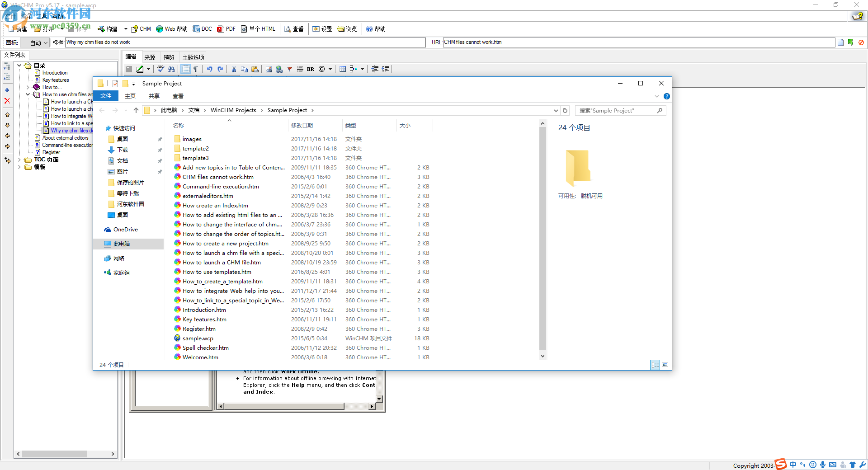Image resolution: width=868 pixels, height=470 pixels.
Task: Click the Explorer file list vertical scrollbar
Action: coord(542,239)
